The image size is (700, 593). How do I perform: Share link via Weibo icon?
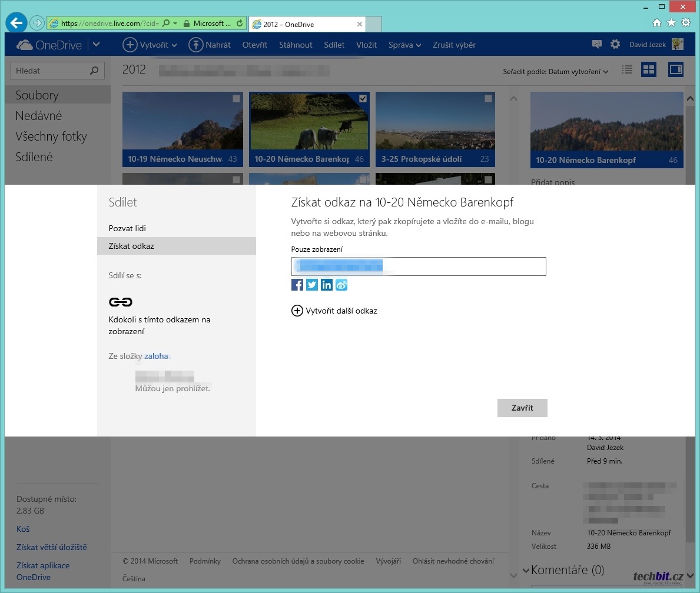pyautogui.click(x=341, y=285)
